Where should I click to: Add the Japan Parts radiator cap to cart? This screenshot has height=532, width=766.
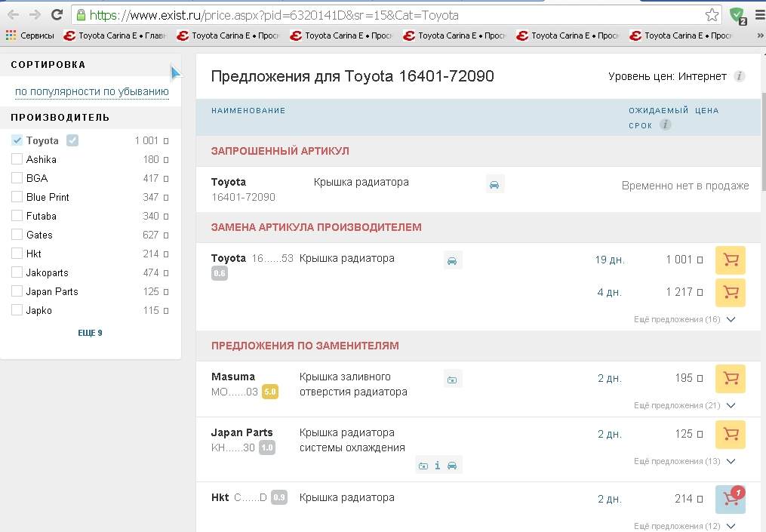[x=730, y=434]
